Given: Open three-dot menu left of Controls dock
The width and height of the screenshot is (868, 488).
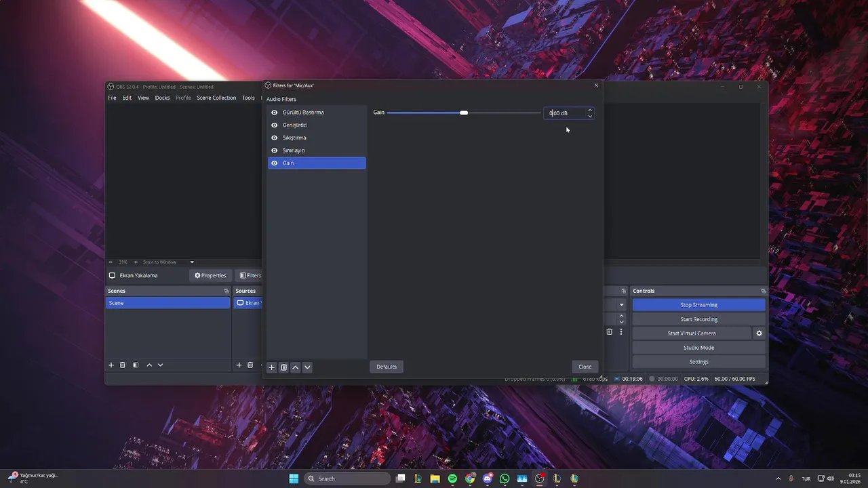Looking at the screenshot, I should tap(620, 332).
